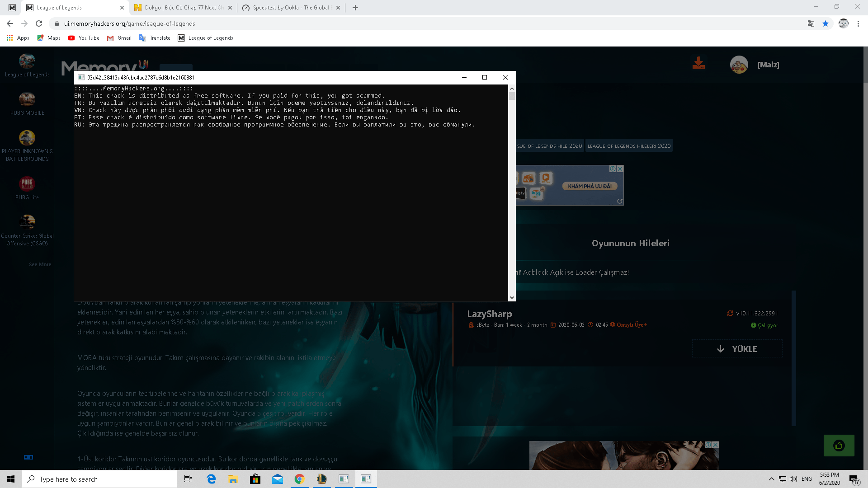The height and width of the screenshot is (488, 868).
Task: Open Chrome three-dot menu
Action: tap(859, 23)
